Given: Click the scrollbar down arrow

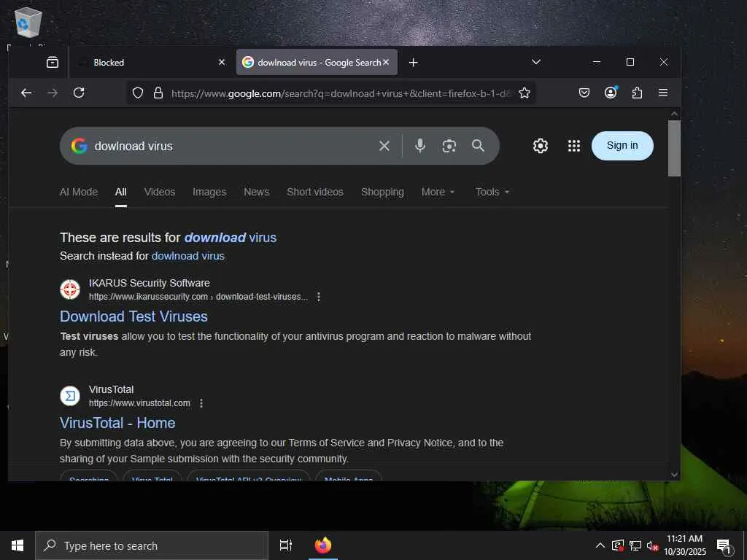Looking at the screenshot, I should tap(674, 474).
